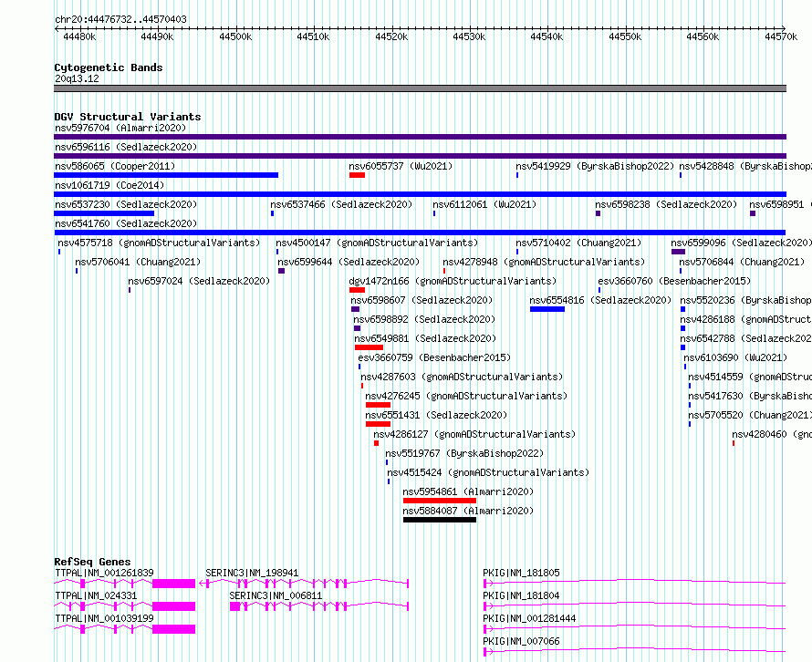
Task: Click nsv4278948 gnomAD variant label
Action: pyautogui.click(x=545, y=262)
